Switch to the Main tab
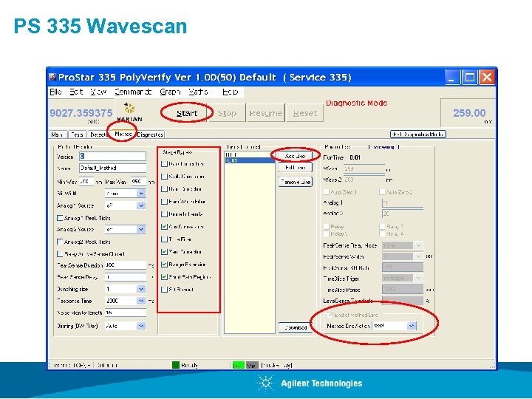The width and height of the screenshot is (532, 399). tap(58, 134)
